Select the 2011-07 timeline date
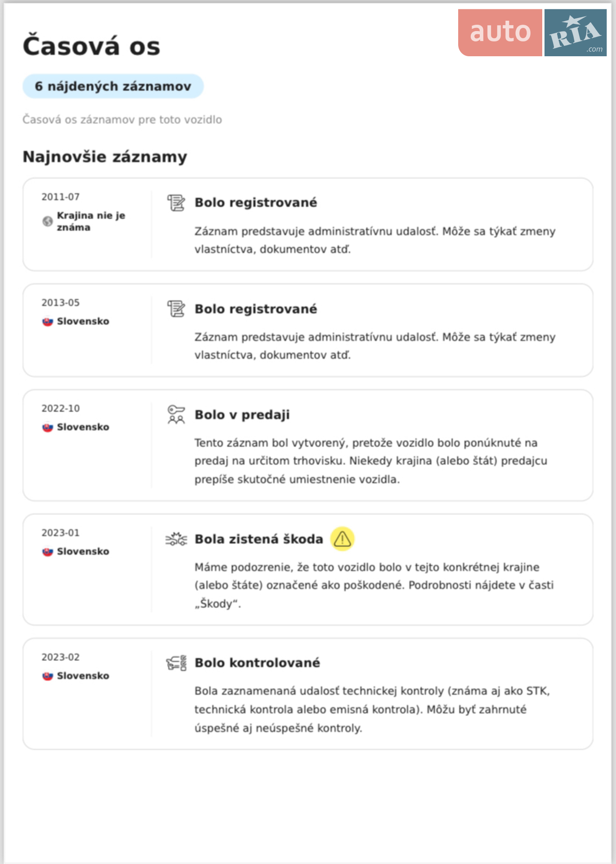This screenshot has width=616, height=864. [x=61, y=197]
